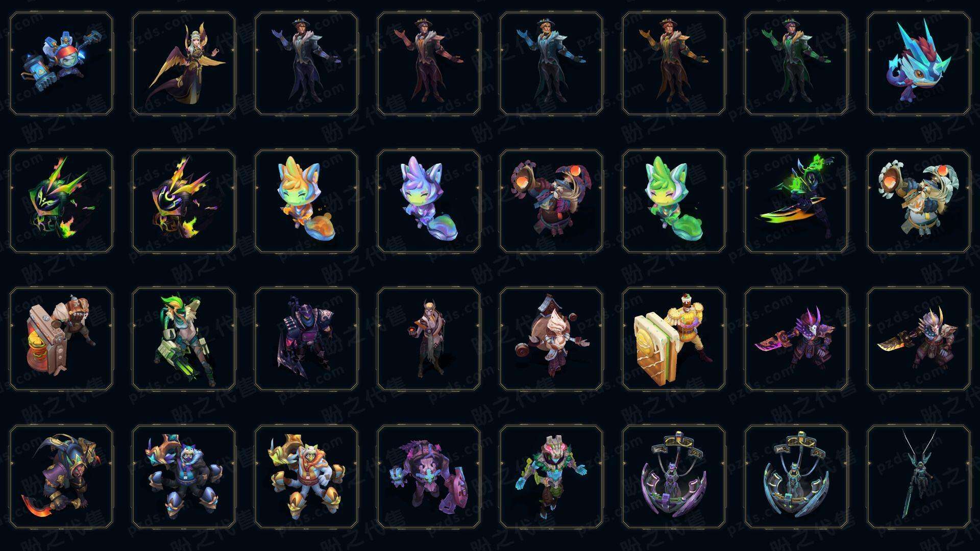Pick the green-coated gentleman chroma
Screen dimensions: 980x551
[796, 63]
